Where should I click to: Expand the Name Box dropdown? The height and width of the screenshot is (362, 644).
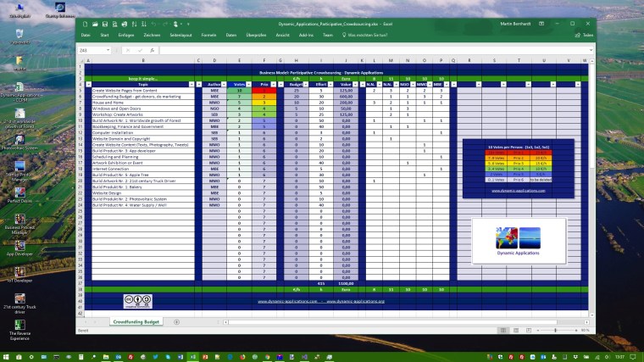tap(108, 51)
